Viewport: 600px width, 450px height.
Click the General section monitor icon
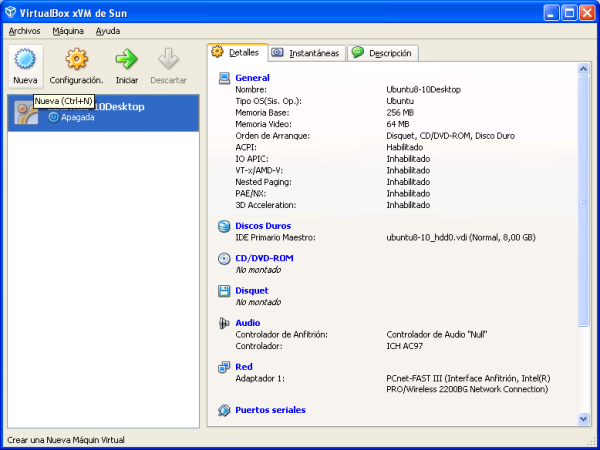pos(224,78)
